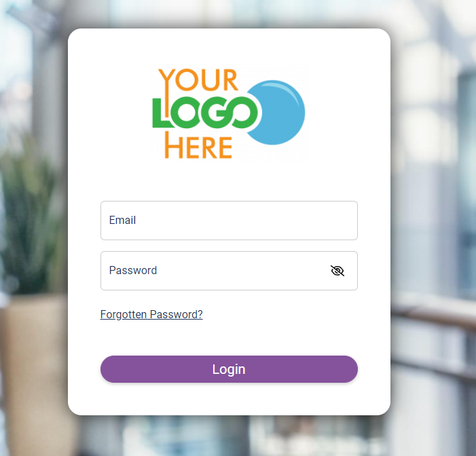Submit with the purple Login button
476x456 pixels.
pos(229,369)
